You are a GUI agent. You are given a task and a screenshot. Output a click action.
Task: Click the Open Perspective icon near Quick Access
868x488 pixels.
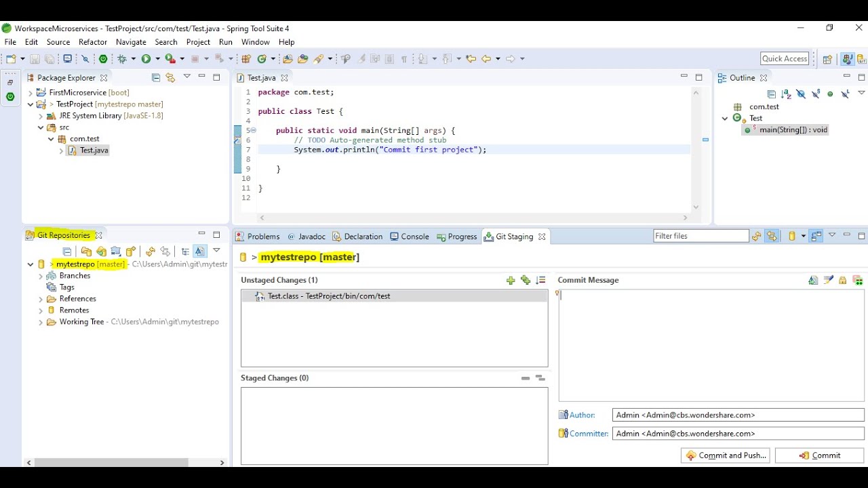[x=827, y=59]
